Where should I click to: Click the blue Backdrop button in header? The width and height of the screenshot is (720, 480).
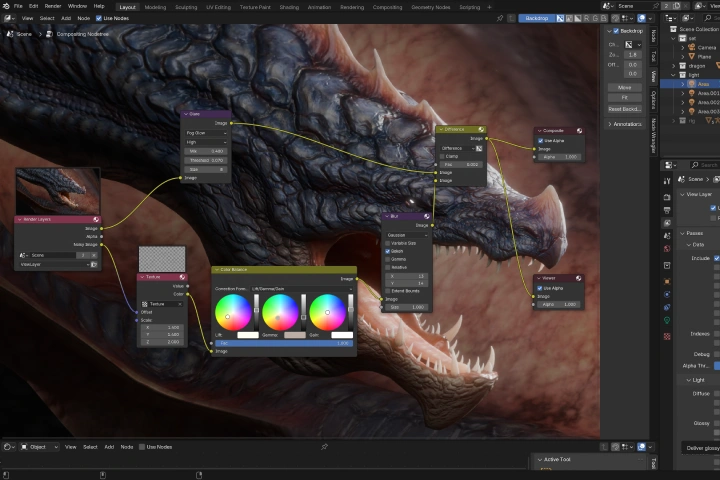coord(537,18)
